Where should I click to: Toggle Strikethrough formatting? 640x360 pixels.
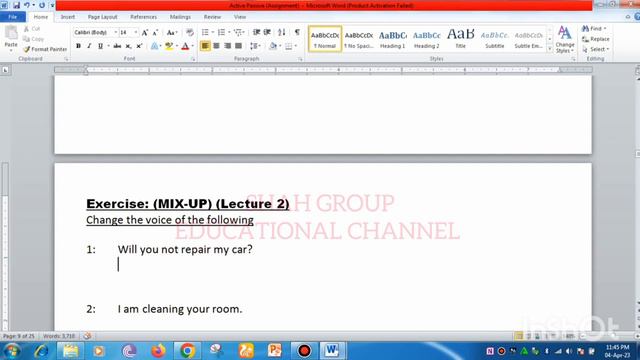pyautogui.click(x=117, y=46)
